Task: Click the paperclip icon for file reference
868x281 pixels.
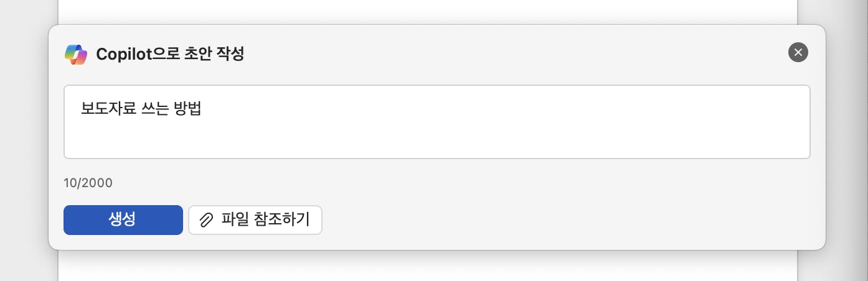Action: pyautogui.click(x=205, y=220)
